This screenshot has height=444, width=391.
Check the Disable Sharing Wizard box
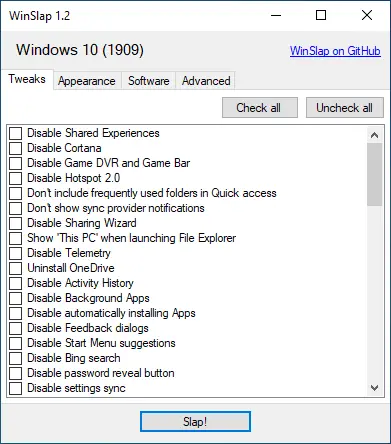point(15,223)
